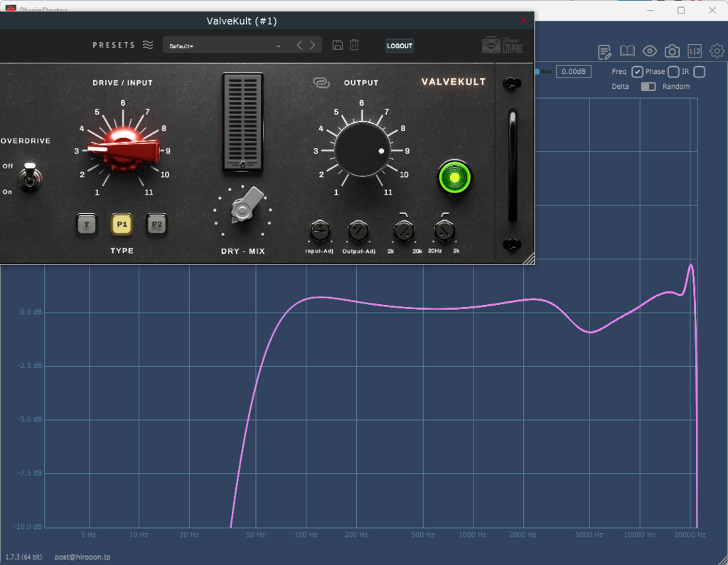
Task: Enable the IR checkbox
Action: pyautogui.click(x=700, y=72)
